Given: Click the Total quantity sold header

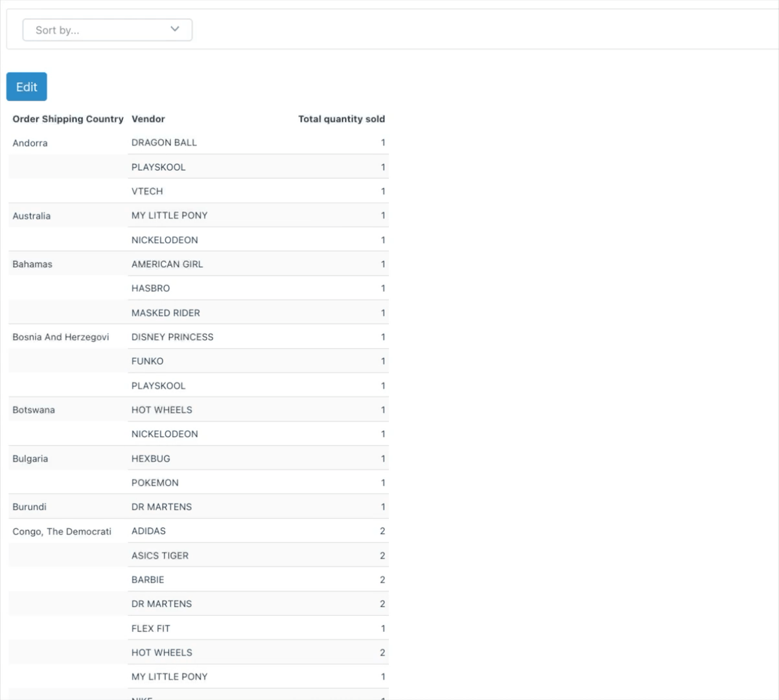Looking at the screenshot, I should [x=342, y=119].
